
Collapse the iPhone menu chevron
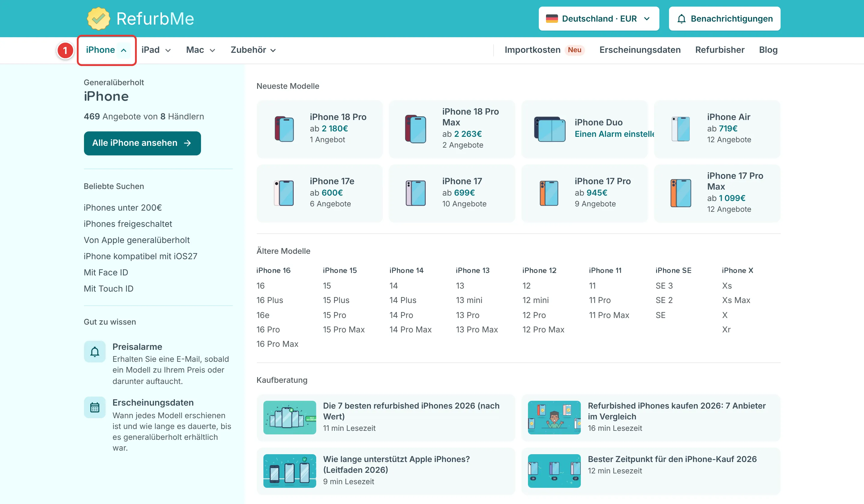(x=123, y=50)
